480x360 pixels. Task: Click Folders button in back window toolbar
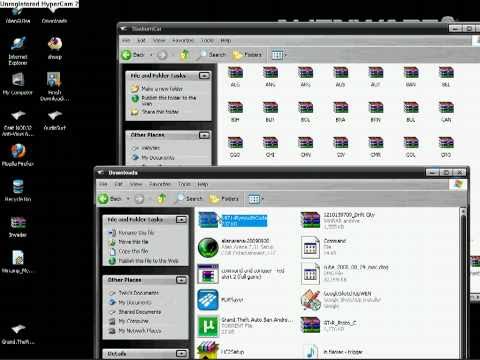247,55
